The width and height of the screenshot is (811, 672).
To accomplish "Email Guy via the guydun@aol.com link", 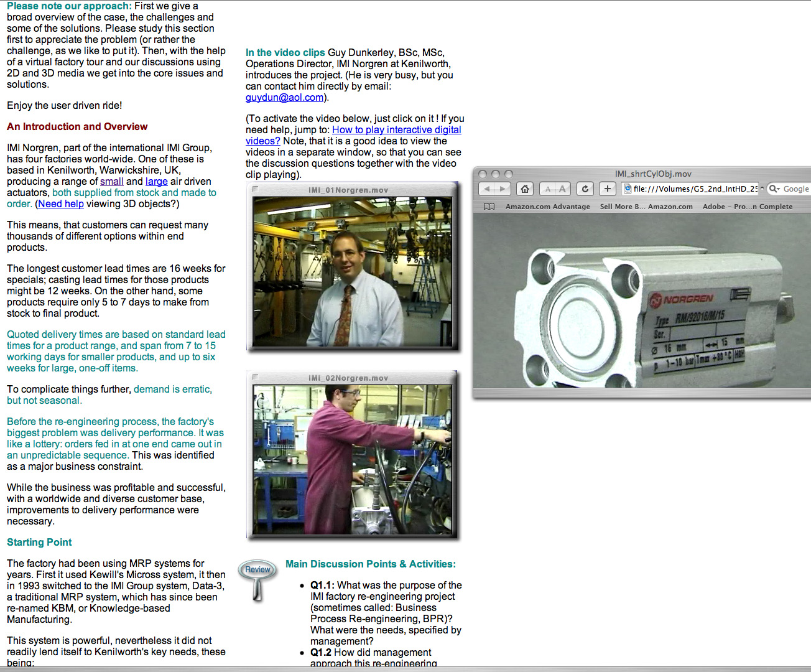I will (284, 97).
